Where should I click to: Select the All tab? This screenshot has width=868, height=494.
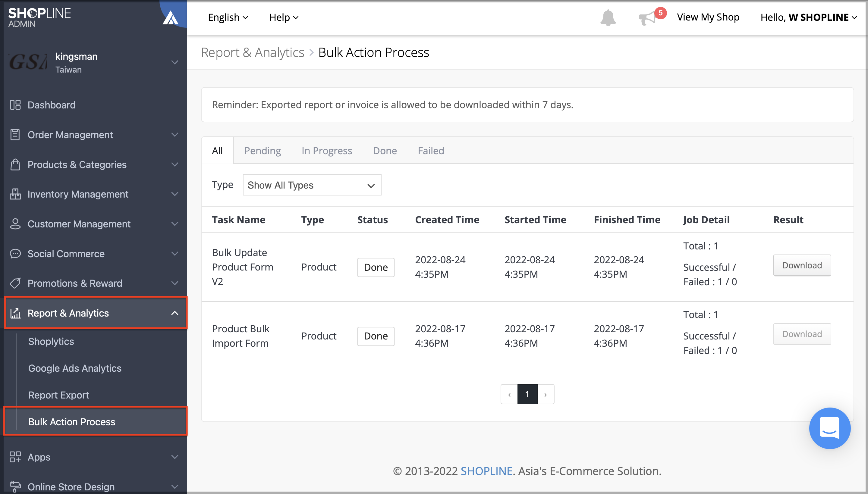pyautogui.click(x=217, y=151)
